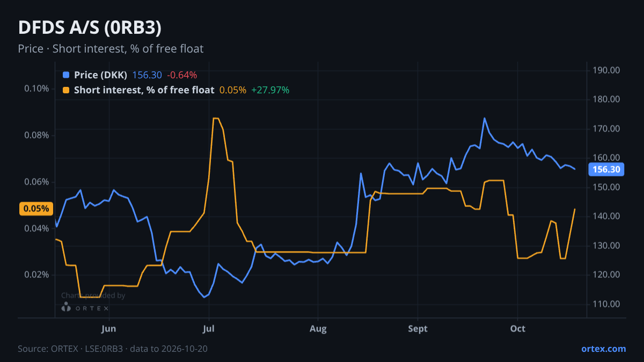Click the 156.30 price value in legend
Viewport: 644px width, 362px height.
tap(147, 75)
